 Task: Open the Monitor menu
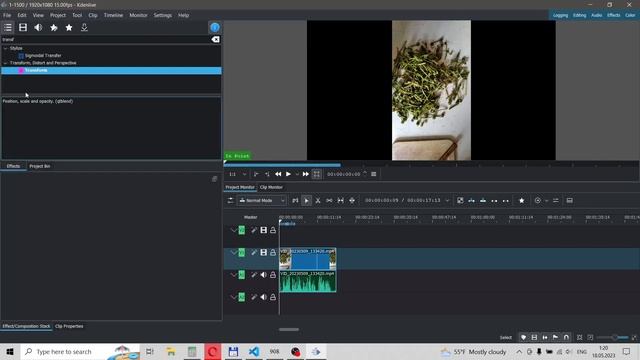138,15
